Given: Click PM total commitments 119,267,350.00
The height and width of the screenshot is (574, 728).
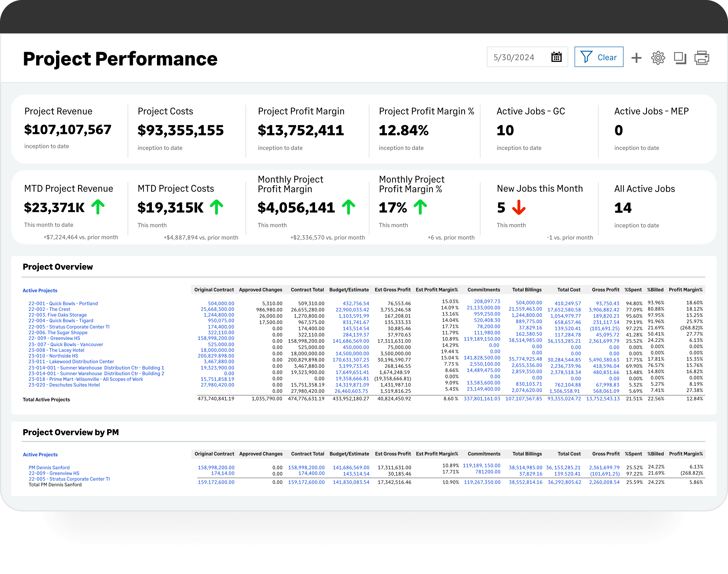Looking at the screenshot, I should click(482, 482).
